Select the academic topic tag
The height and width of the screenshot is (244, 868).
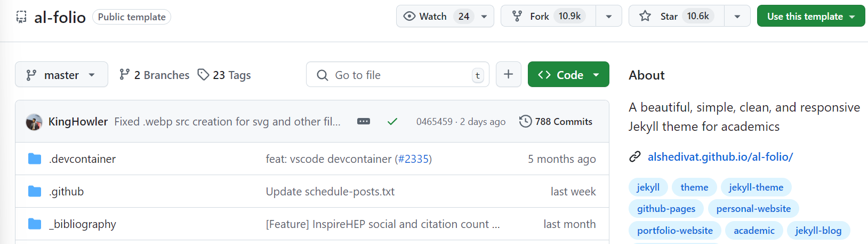pos(754,231)
